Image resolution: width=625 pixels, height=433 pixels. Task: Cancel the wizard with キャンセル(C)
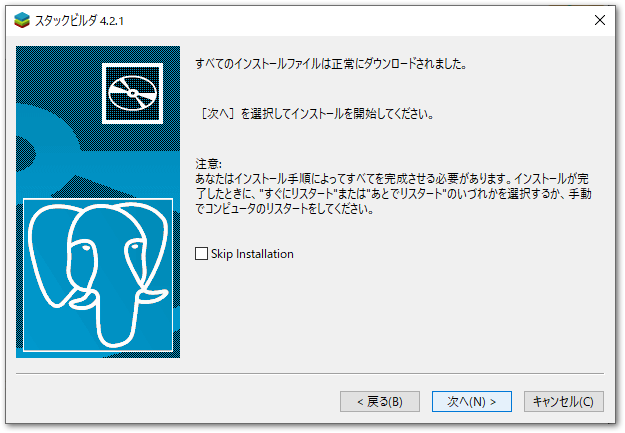click(x=563, y=401)
